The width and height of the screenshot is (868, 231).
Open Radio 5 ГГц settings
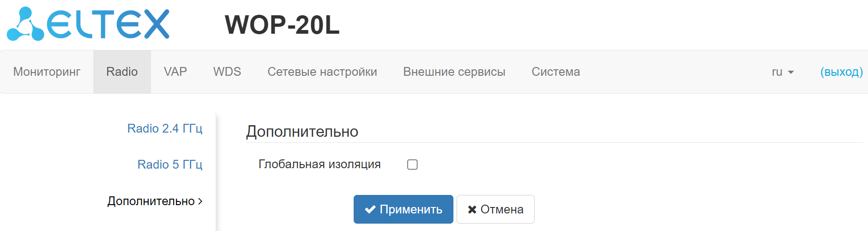click(170, 164)
